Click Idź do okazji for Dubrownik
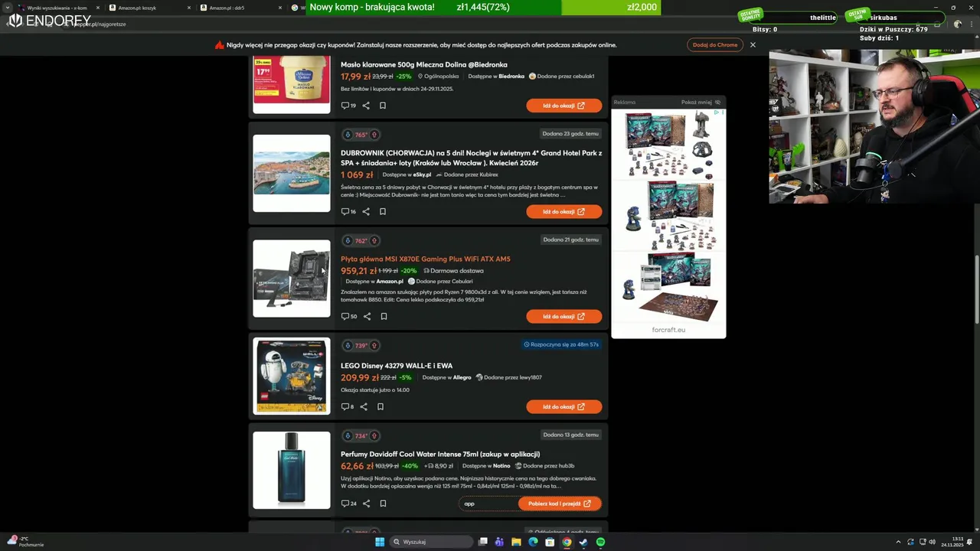 point(563,212)
